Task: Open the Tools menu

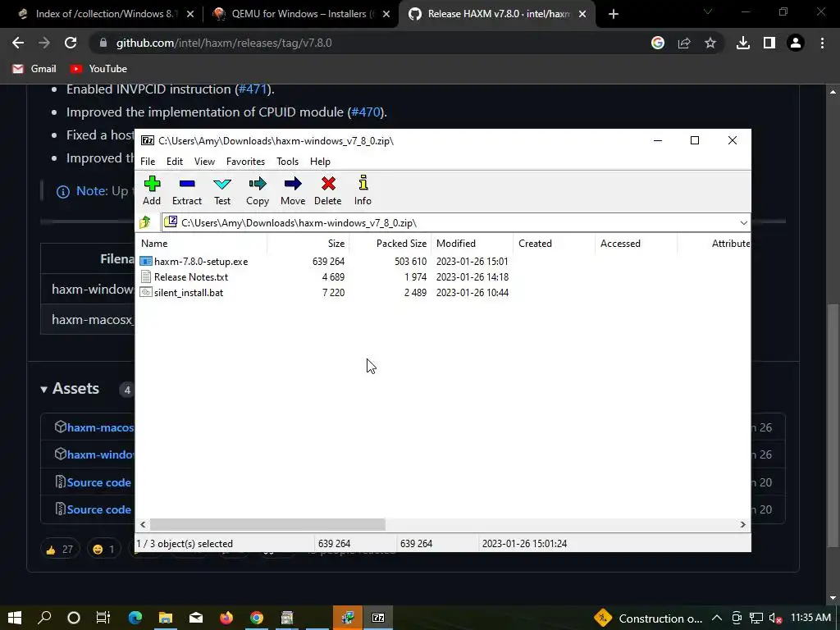Action: coord(287,162)
